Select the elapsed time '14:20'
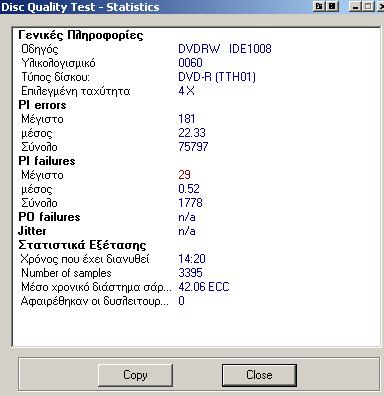 192,259
